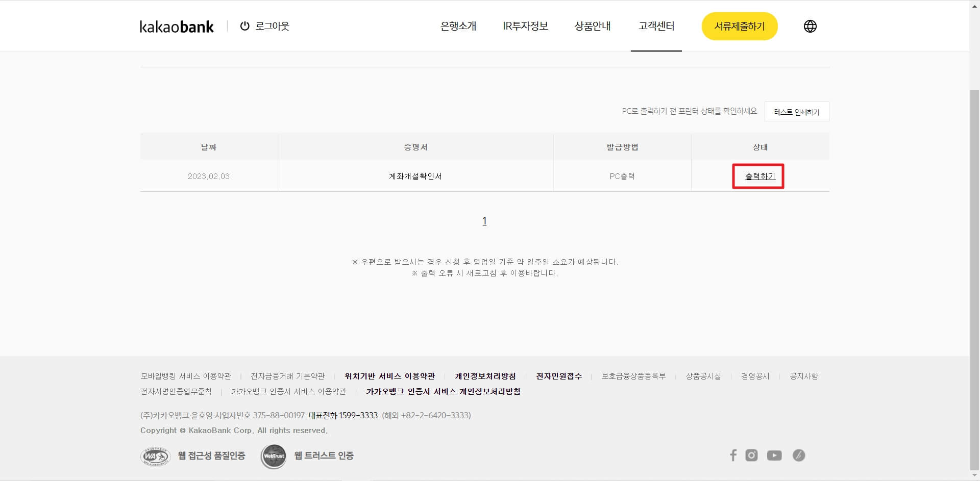The width and height of the screenshot is (980, 481).
Task: Open the 개인정보처리방침 footer link
Action: 485,376
